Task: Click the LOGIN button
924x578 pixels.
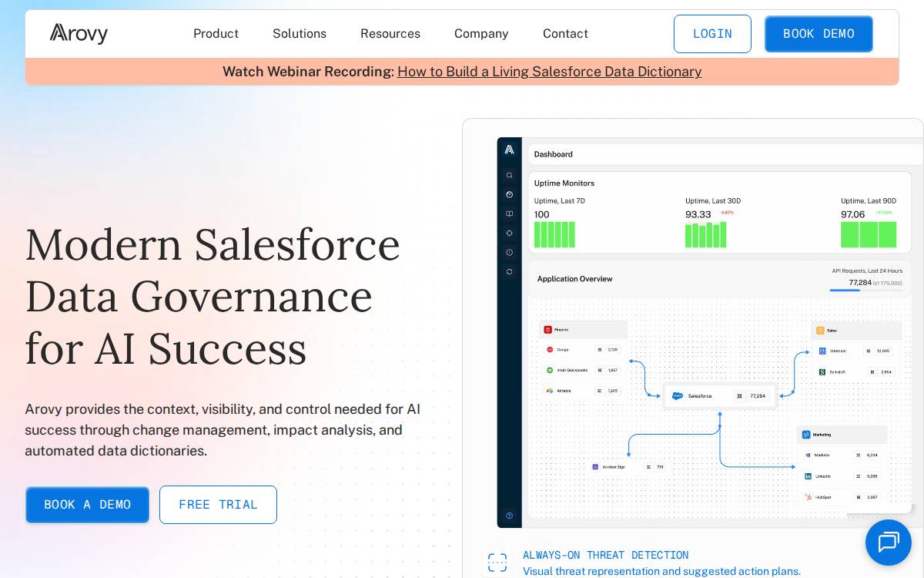Action: [x=712, y=34]
